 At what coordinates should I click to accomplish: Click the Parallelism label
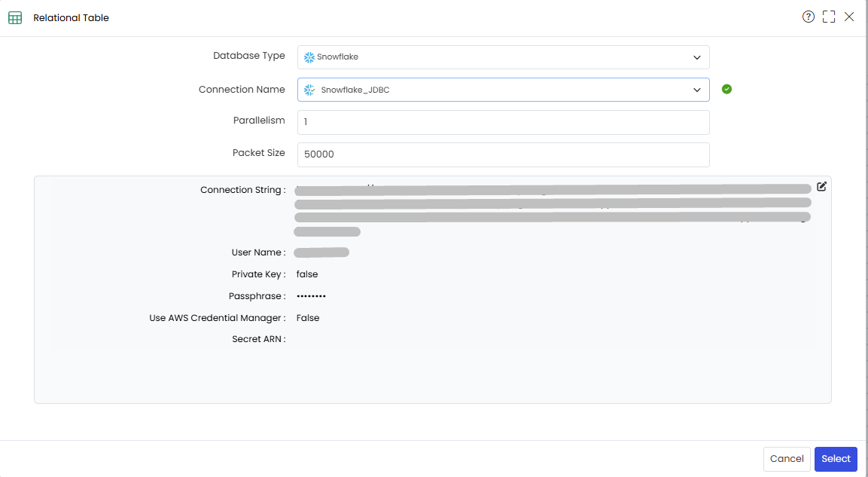[259, 121]
